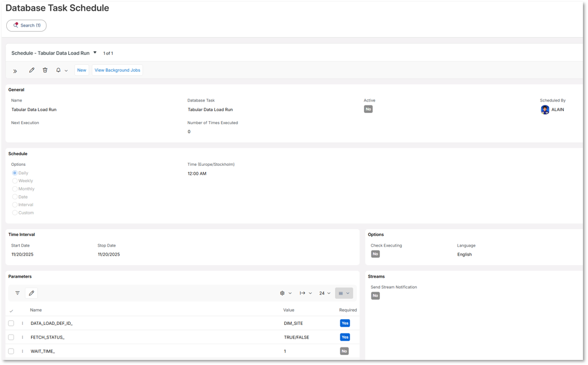Sort by the Required column header

(x=348, y=310)
